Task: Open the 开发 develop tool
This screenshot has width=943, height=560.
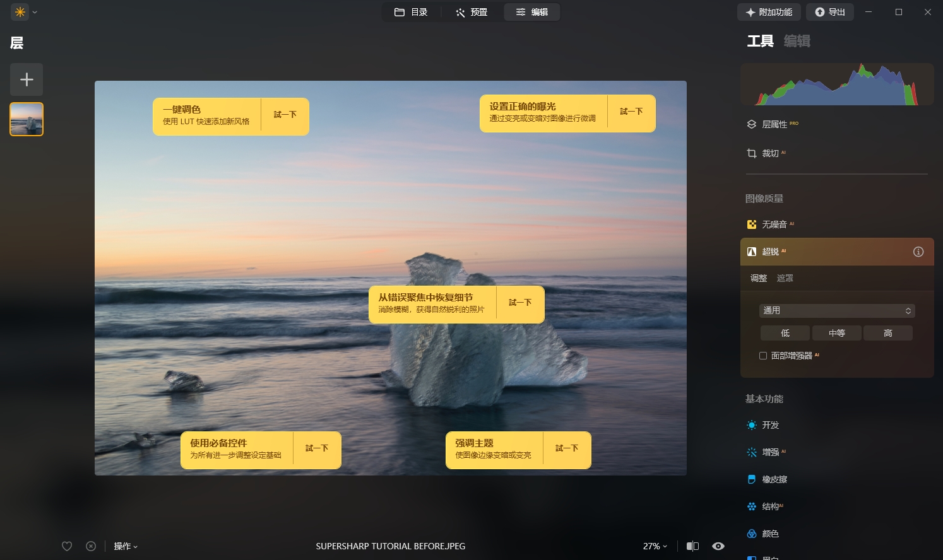Action: [763, 425]
